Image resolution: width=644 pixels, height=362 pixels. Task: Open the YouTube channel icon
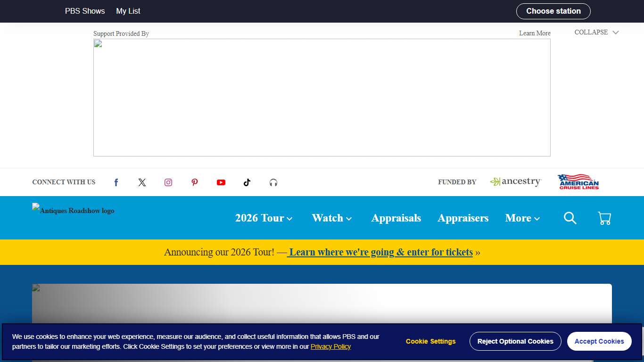click(221, 182)
